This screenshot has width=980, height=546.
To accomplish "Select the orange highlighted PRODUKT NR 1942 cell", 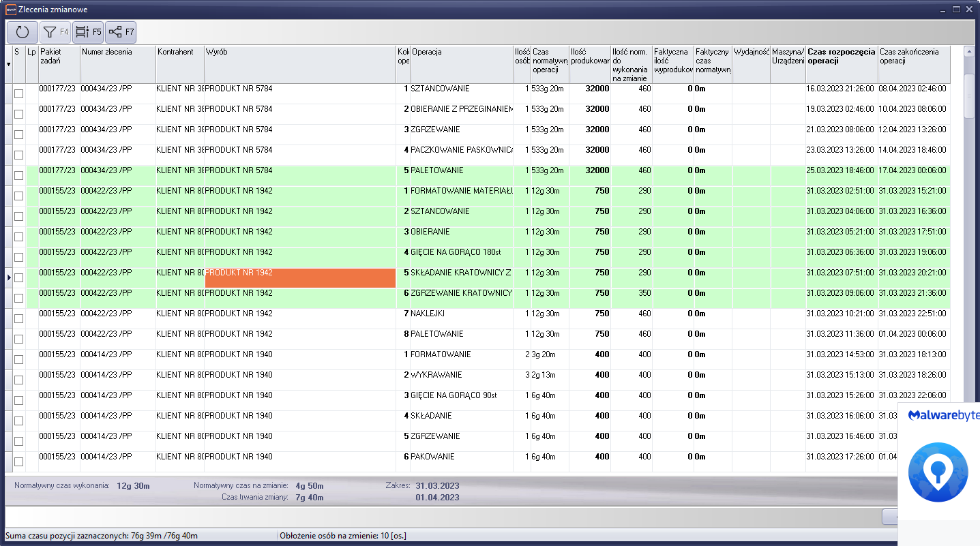I will (300, 277).
